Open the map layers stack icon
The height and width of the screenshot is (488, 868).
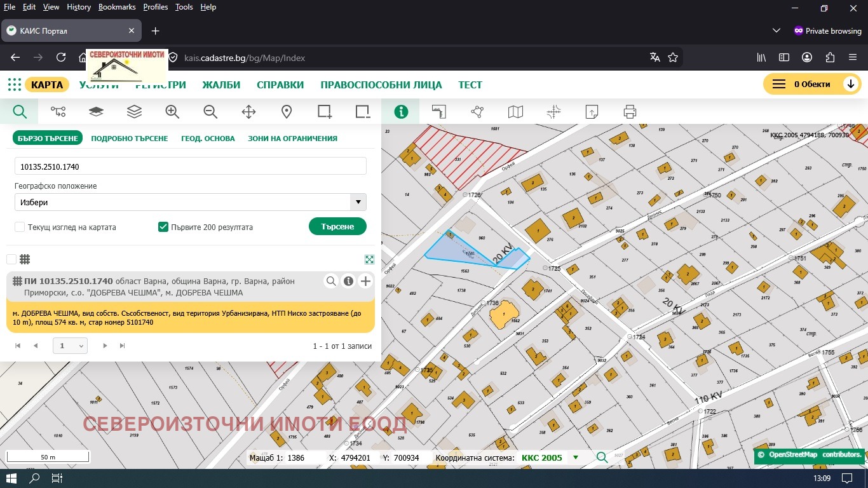point(134,112)
